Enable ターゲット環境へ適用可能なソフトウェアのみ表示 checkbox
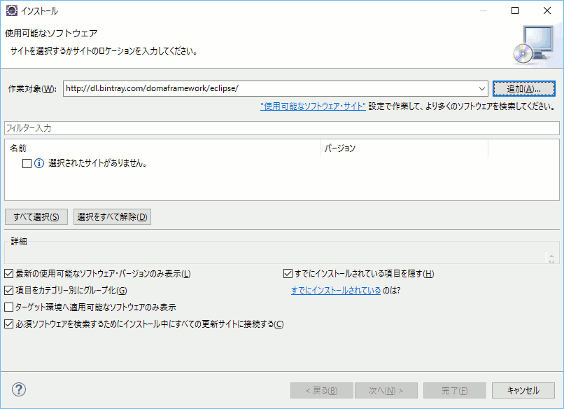The width and height of the screenshot is (564, 409). tap(9, 307)
